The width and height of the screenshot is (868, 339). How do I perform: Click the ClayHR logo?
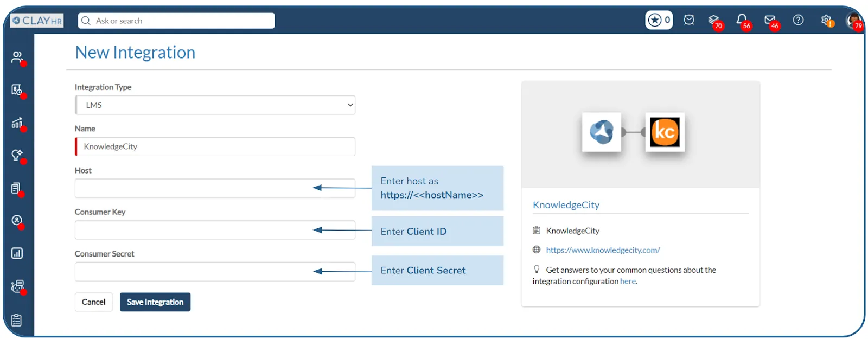click(37, 21)
